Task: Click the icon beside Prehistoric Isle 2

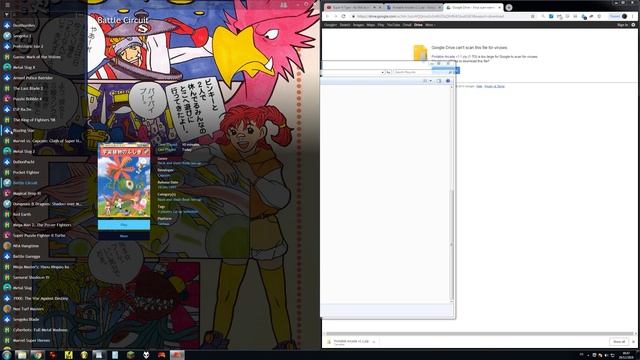Action: click(7, 47)
